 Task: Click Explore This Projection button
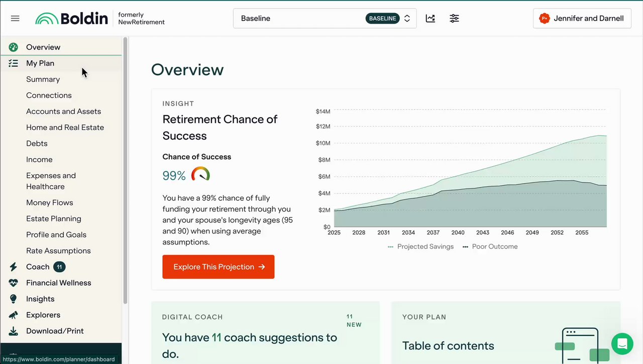click(218, 267)
